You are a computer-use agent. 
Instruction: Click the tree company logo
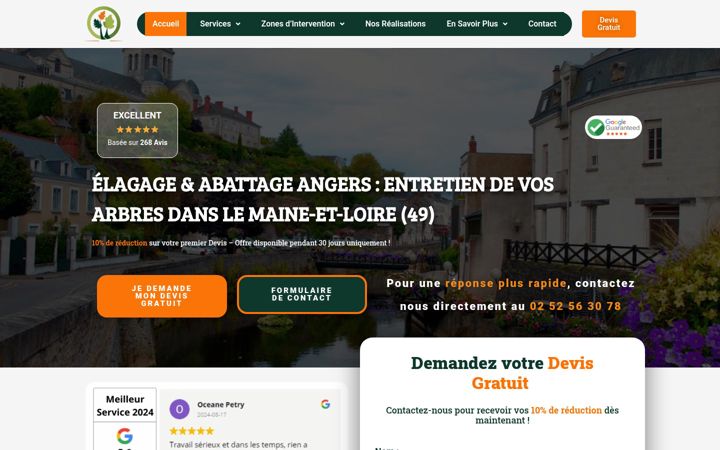coord(104,23)
